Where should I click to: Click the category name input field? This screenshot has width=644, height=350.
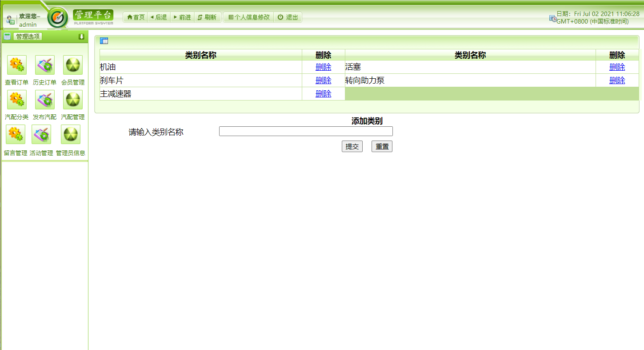click(x=305, y=131)
